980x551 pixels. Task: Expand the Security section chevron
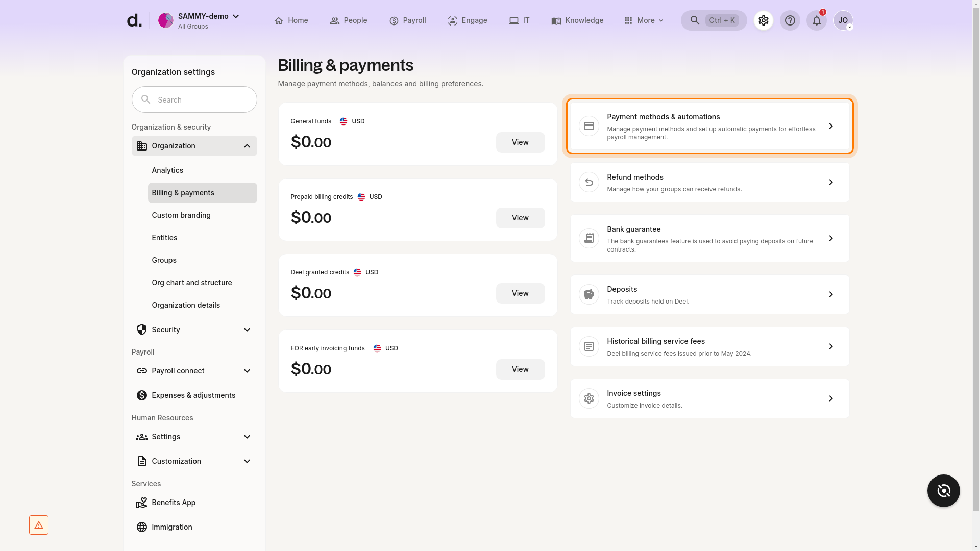[247, 330]
